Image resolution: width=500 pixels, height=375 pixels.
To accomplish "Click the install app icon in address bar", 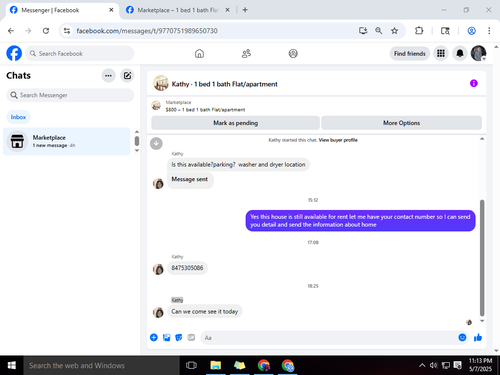I will click(363, 31).
